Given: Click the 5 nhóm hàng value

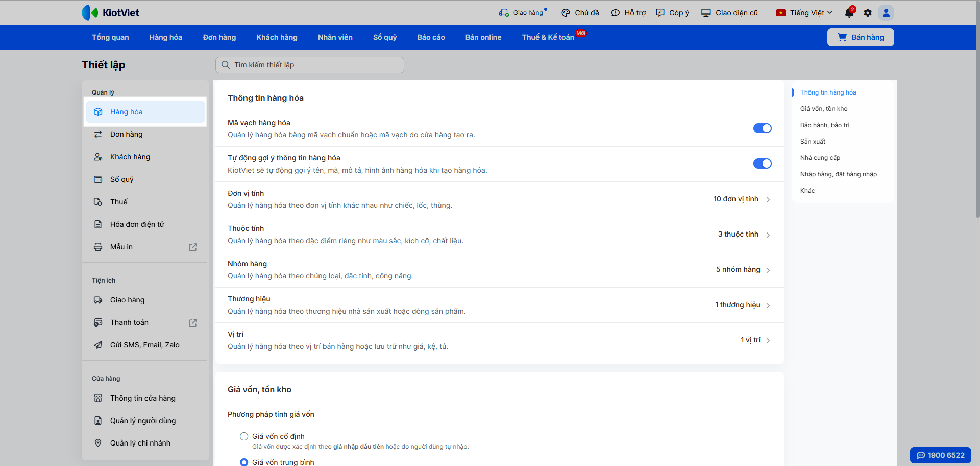Looking at the screenshot, I should pyautogui.click(x=738, y=269).
